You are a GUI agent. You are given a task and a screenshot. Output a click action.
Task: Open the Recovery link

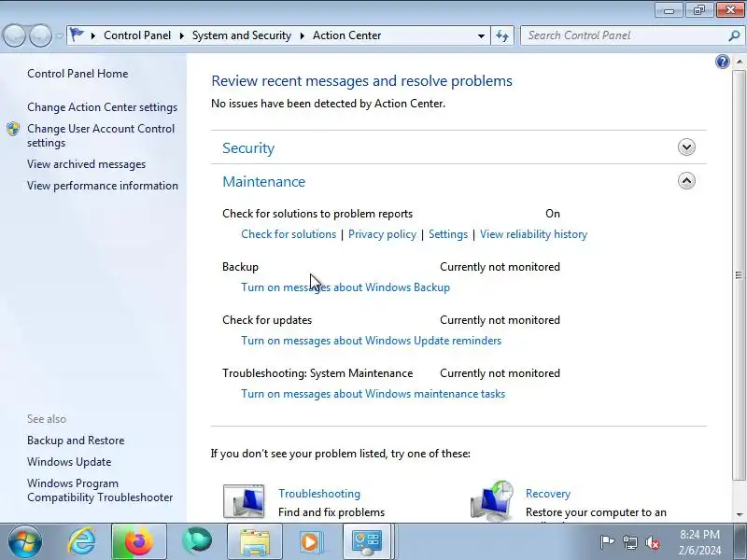coord(548,494)
